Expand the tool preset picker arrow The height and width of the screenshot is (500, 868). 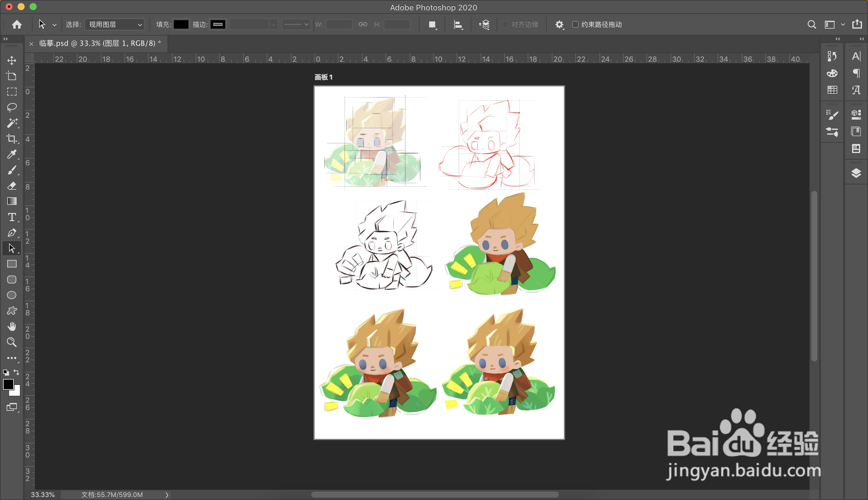(x=55, y=25)
